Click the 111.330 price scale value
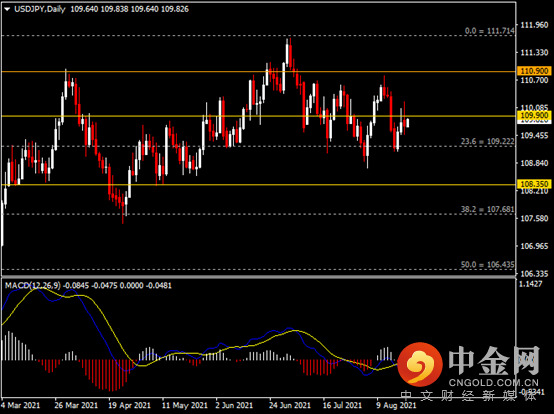This screenshot has width=554, height=414. [534, 53]
